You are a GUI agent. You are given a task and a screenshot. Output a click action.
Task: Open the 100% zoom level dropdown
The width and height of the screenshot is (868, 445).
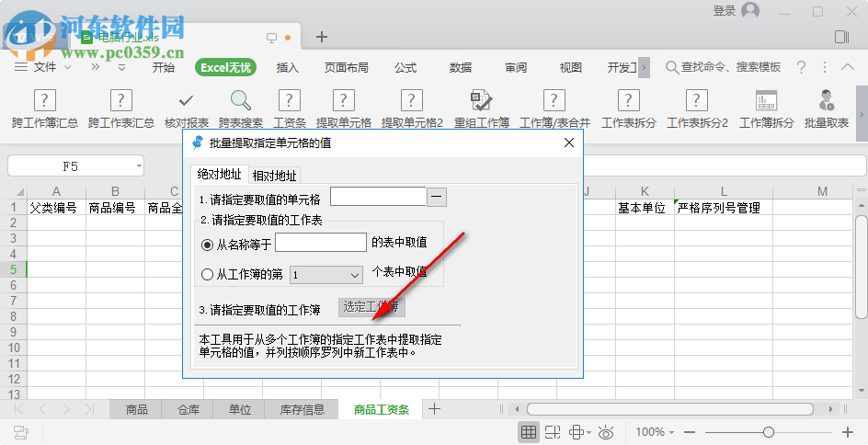[655, 432]
